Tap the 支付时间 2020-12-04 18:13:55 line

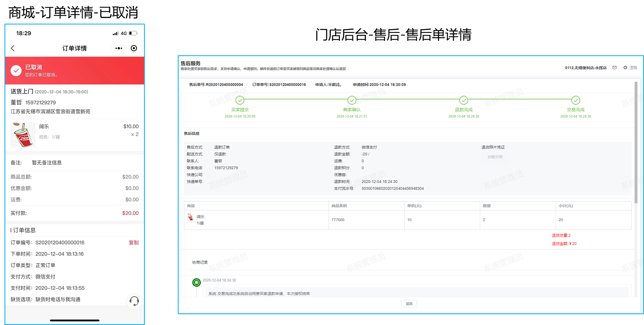(48, 288)
